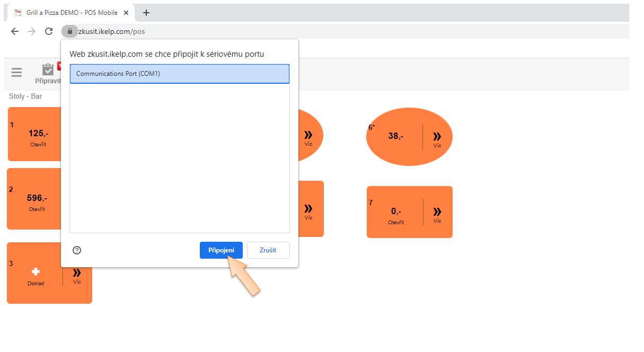Create new Doklad on table 3
644x352 pixels.
36,275
